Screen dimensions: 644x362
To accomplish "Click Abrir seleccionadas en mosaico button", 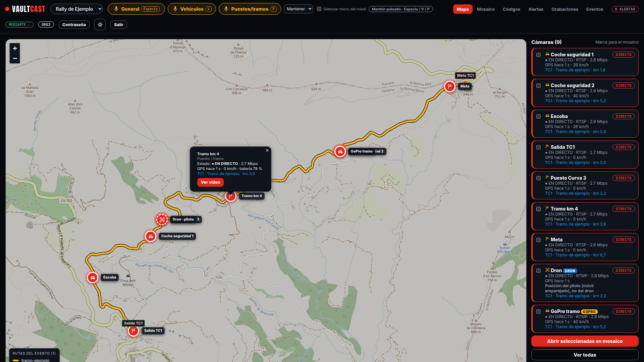I will 585,341.
